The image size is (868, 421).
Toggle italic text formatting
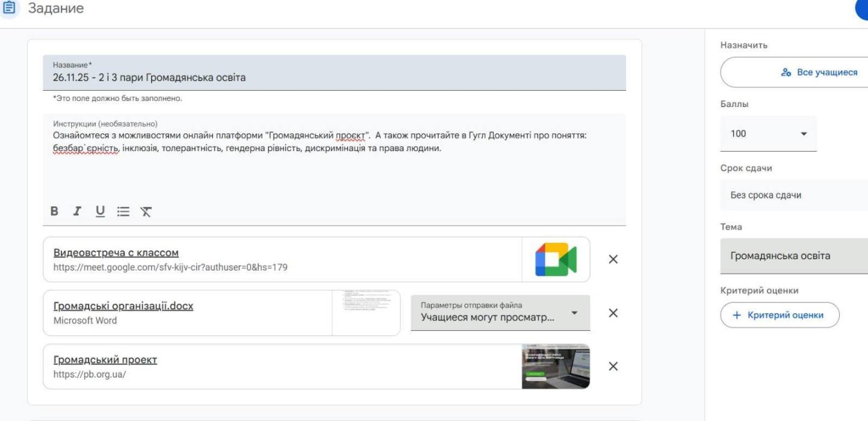[x=77, y=211]
